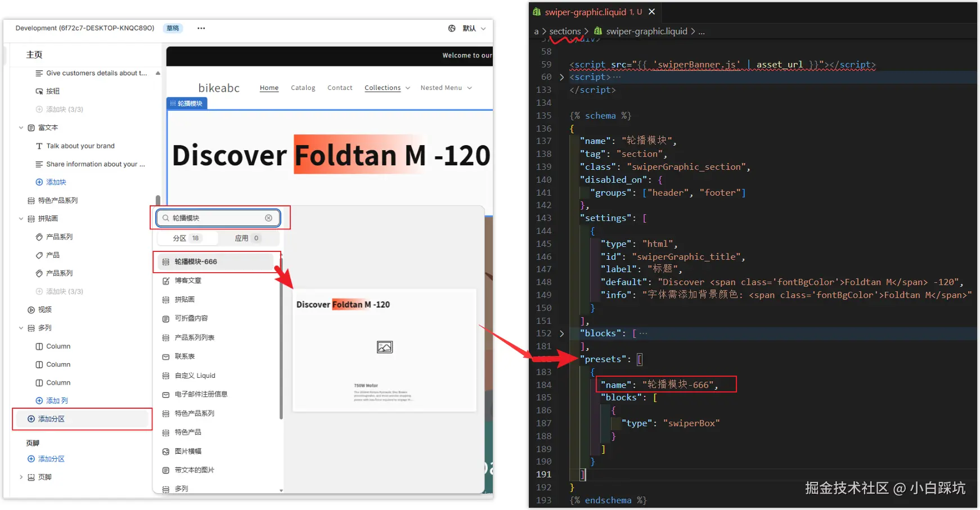Click the 草稿 draft badge

pyautogui.click(x=173, y=28)
